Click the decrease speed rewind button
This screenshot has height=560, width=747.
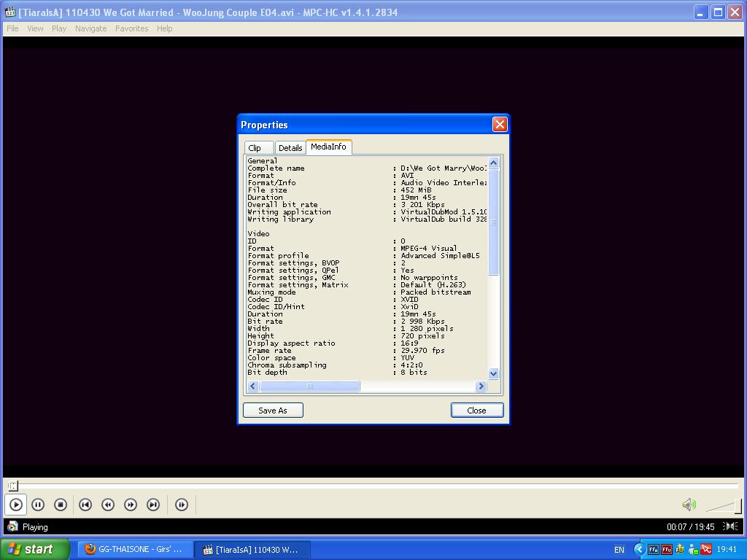coord(108,505)
